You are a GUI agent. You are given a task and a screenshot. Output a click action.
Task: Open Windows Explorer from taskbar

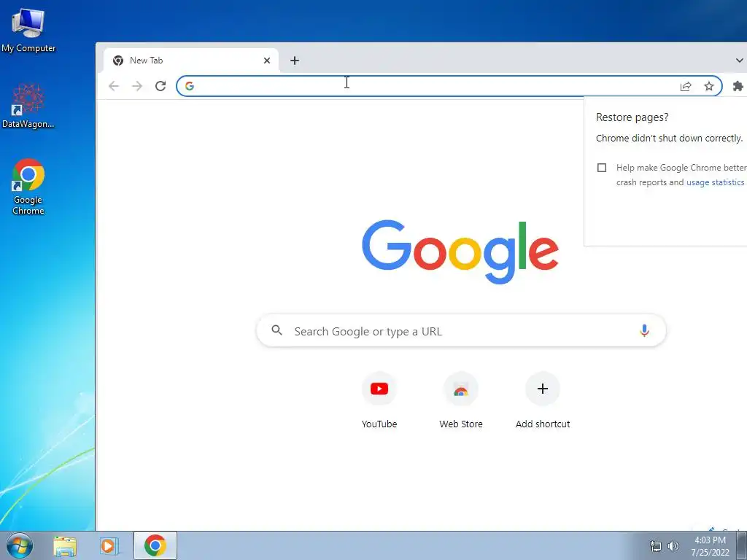pyautogui.click(x=65, y=545)
